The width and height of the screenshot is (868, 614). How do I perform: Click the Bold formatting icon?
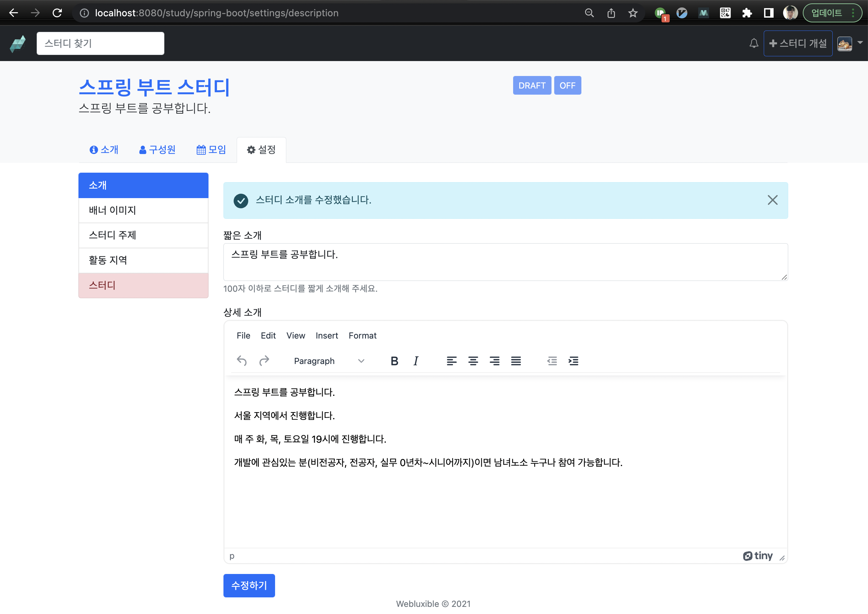[x=394, y=361]
